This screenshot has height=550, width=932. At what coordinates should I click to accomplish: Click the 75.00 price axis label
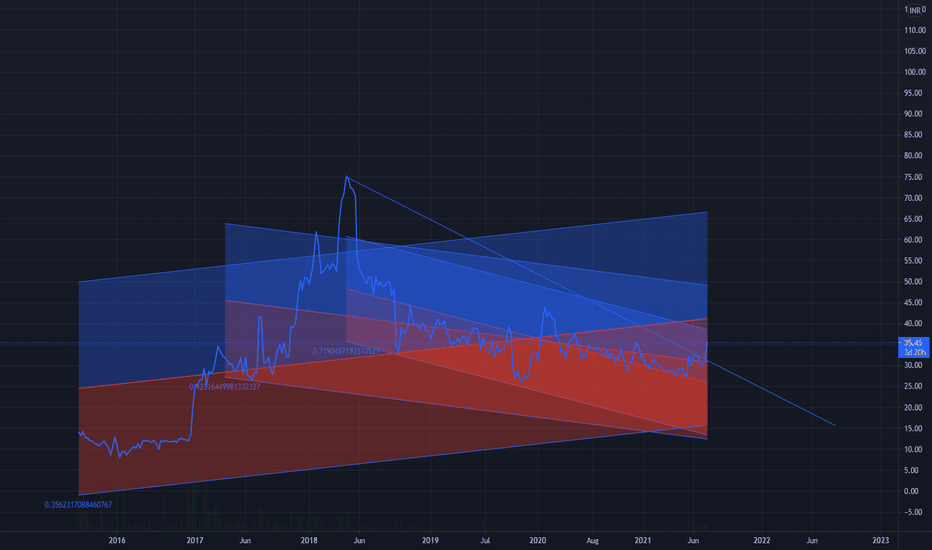tap(913, 177)
